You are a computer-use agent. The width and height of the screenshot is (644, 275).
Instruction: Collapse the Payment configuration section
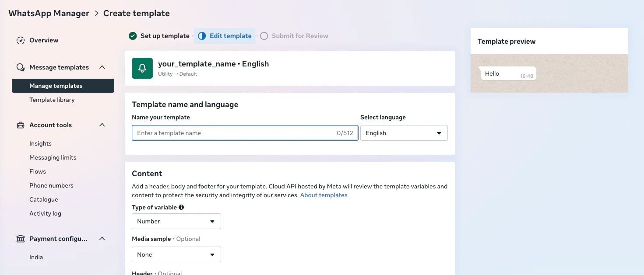102,238
